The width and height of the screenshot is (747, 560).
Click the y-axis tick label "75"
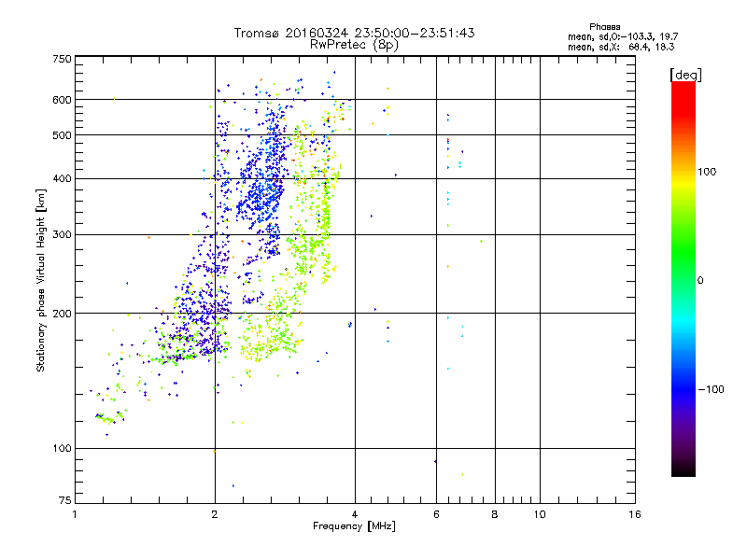click(65, 500)
